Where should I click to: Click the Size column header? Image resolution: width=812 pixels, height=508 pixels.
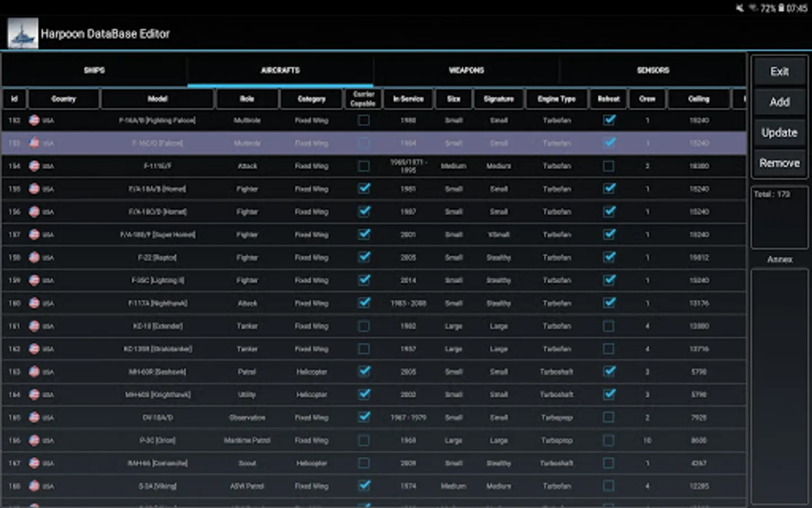[453, 99]
